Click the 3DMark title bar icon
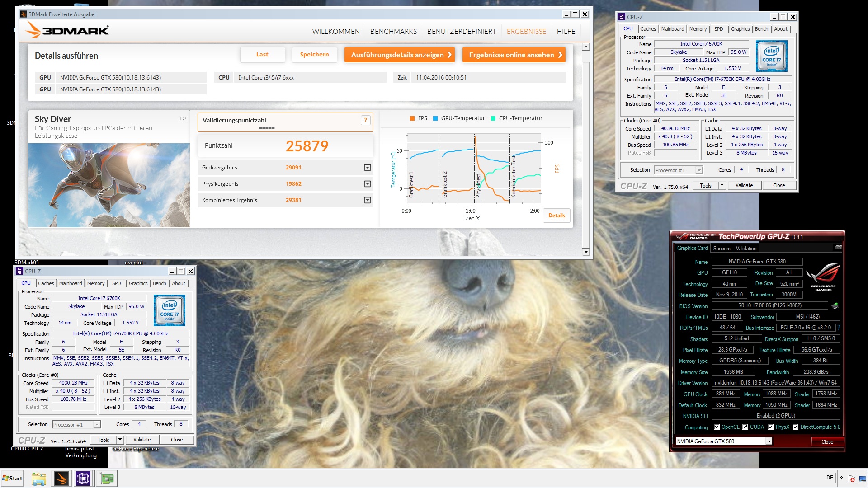 [x=24, y=14]
